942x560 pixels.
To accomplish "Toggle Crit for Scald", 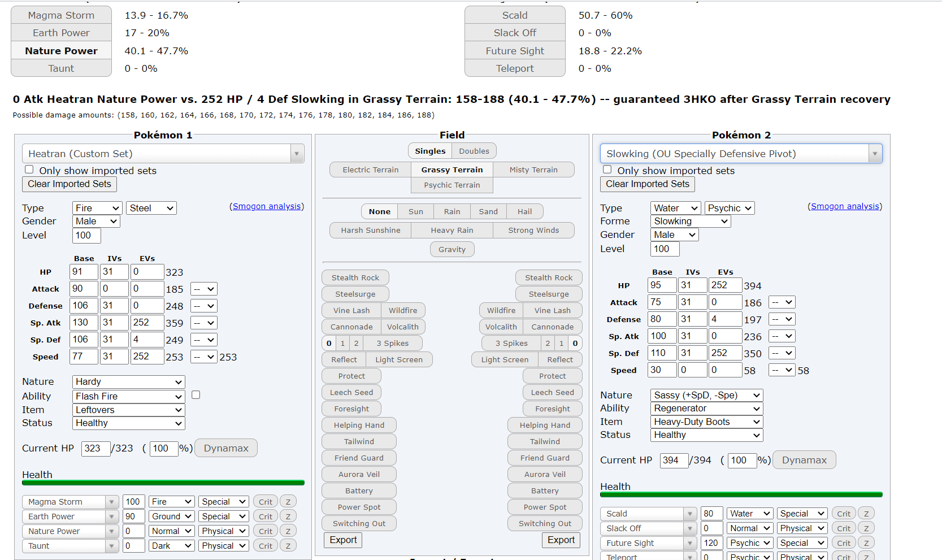I will pos(844,514).
